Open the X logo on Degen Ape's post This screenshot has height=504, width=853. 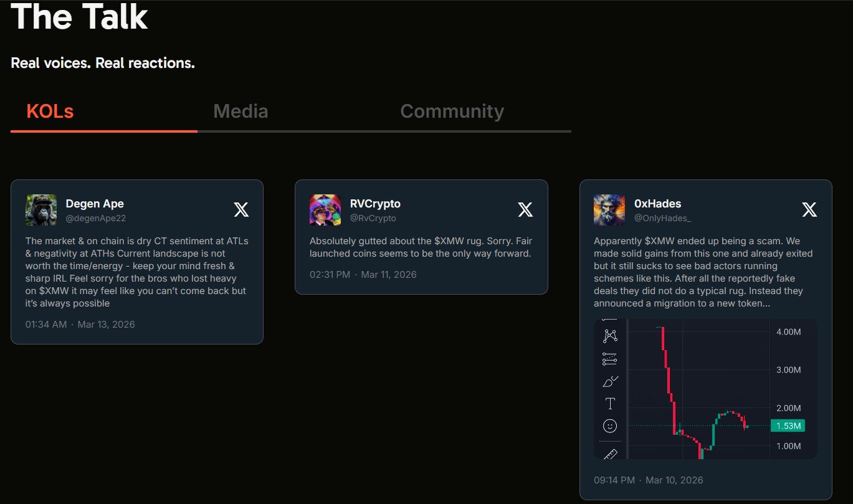241,210
